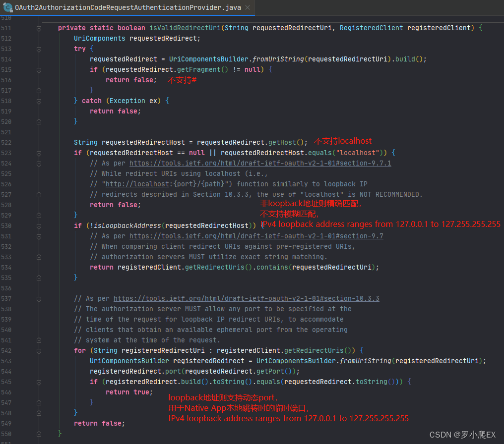Click the 'NOT RECOMMENDED' comment on line 527
Viewport: 504px width, 444px height.
(389, 194)
